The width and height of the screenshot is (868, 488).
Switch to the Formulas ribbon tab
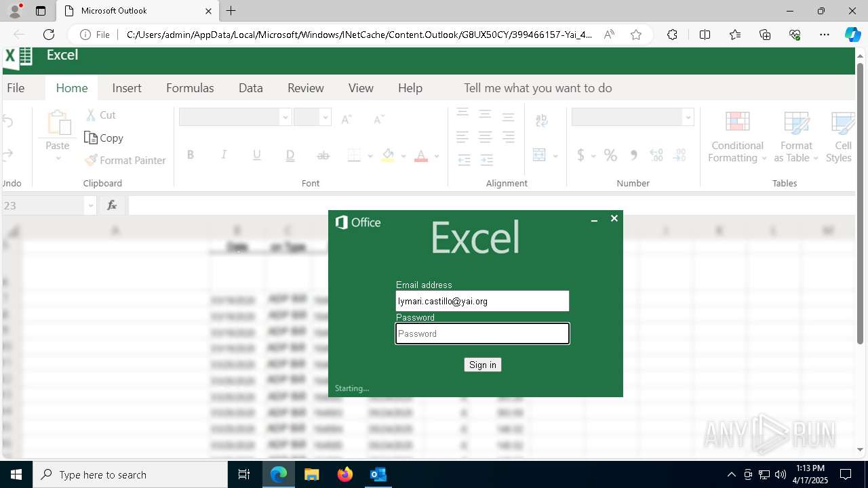point(190,88)
